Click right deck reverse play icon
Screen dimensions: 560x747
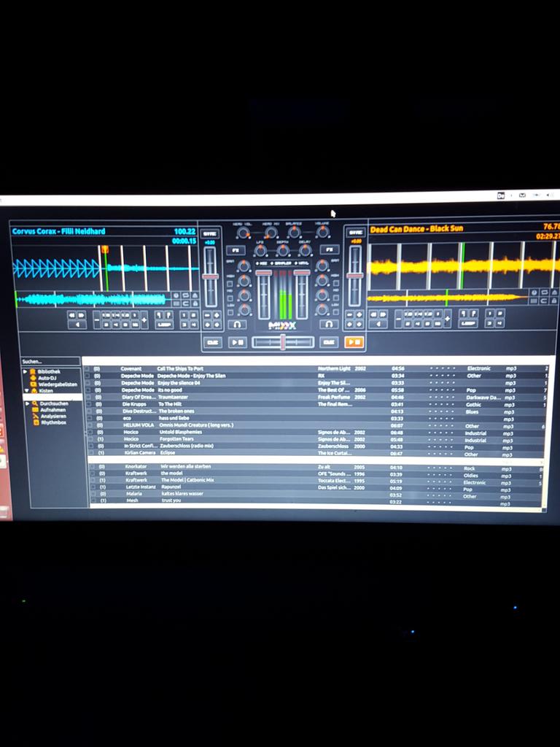pos(378,323)
